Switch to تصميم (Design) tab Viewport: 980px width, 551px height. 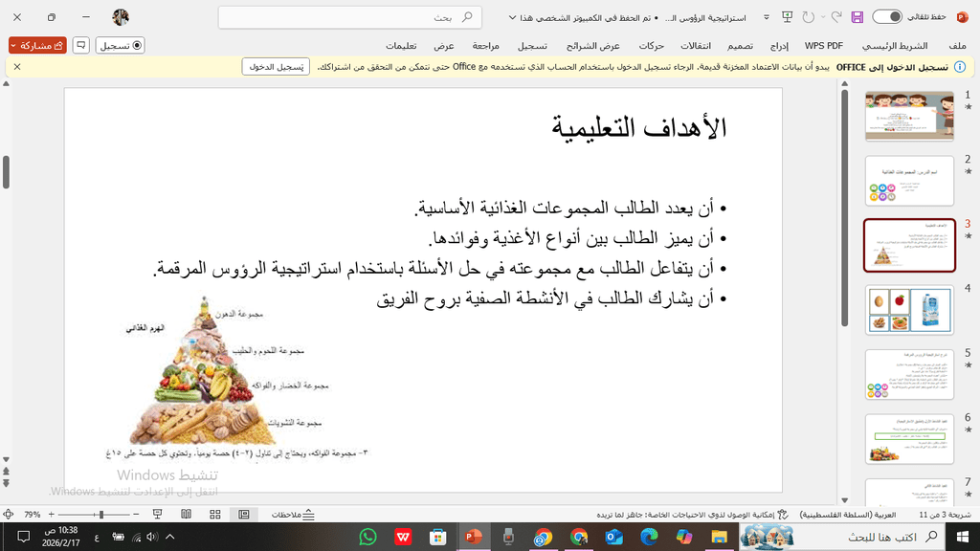click(740, 46)
